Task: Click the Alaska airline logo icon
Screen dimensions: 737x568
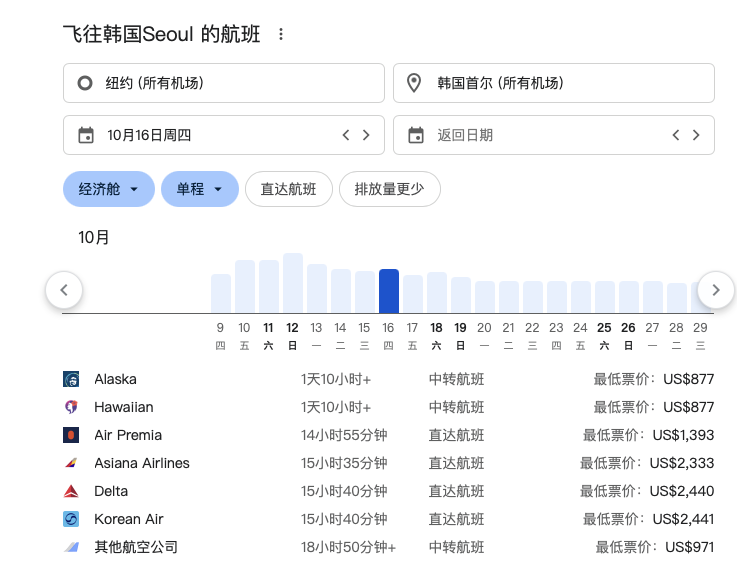Action: [71, 379]
